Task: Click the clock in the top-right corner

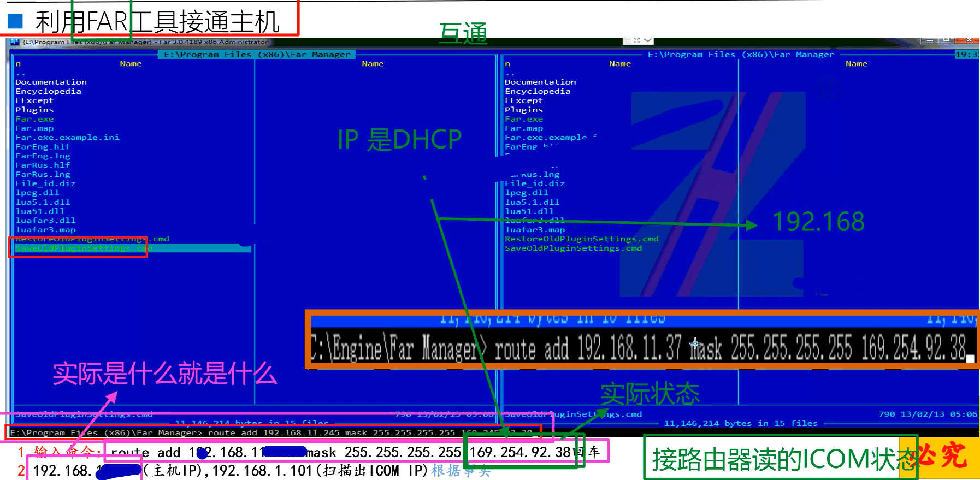Action: coord(967,55)
